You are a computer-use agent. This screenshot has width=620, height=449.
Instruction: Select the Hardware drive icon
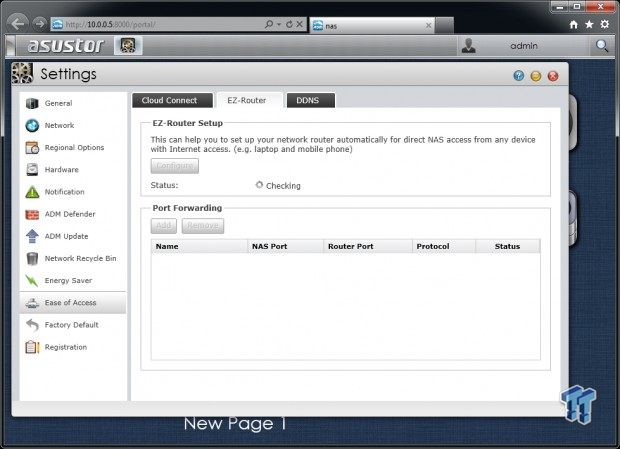(32, 170)
